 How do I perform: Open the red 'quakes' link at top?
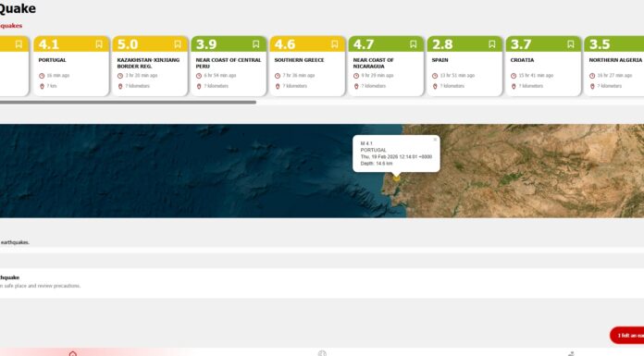click(11, 26)
